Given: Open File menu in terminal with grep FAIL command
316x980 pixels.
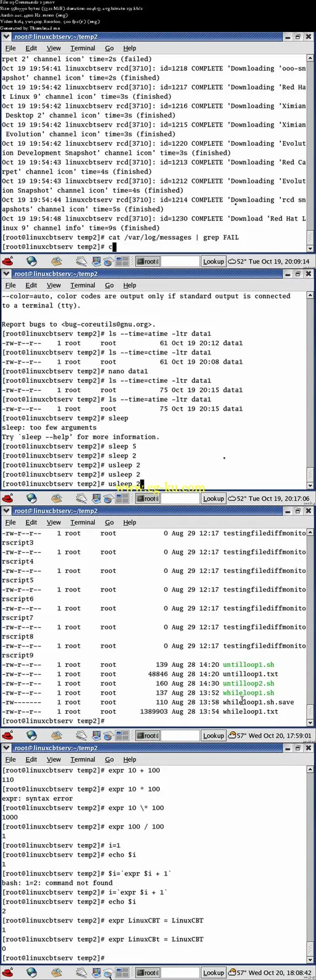Looking at the screenshot, I should pos(10,48).
